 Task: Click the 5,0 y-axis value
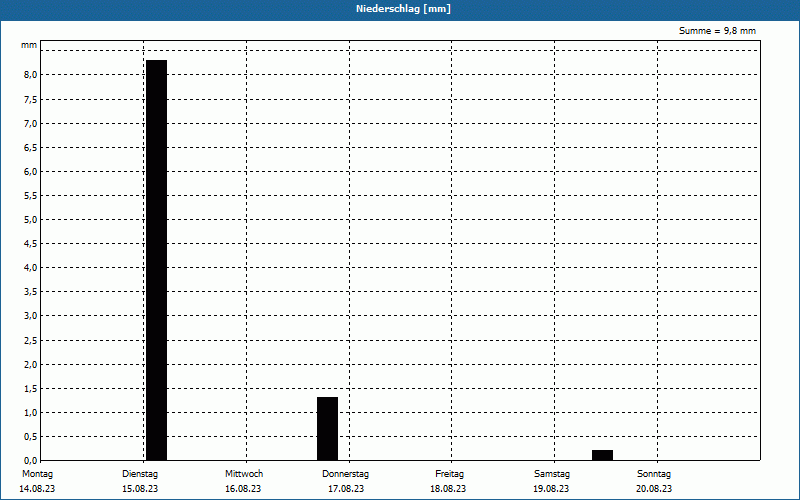(x=31, y=220)
